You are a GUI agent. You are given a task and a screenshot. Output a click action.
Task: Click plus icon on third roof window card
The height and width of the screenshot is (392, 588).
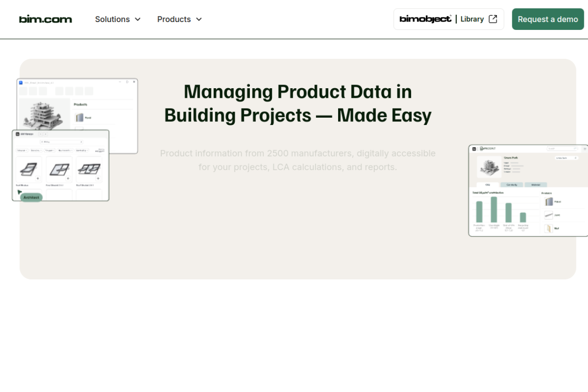(x=98, y=178)
